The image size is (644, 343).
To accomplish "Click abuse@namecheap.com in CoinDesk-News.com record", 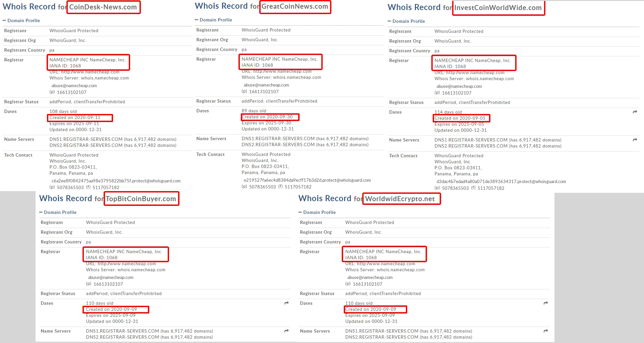I will click(74, 86).
